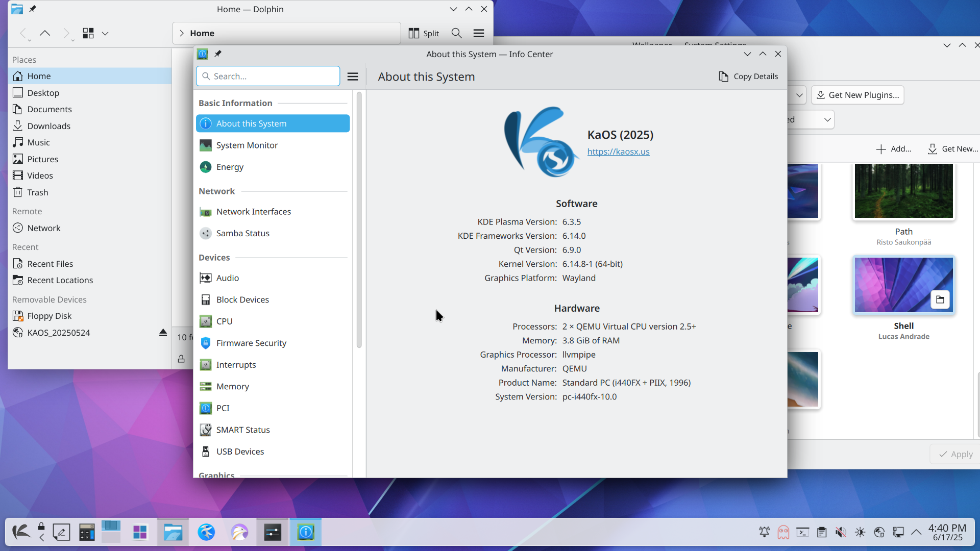Select the Shell wallpaper thumbnail
This screenshot has height=551, width=980.
903,285
